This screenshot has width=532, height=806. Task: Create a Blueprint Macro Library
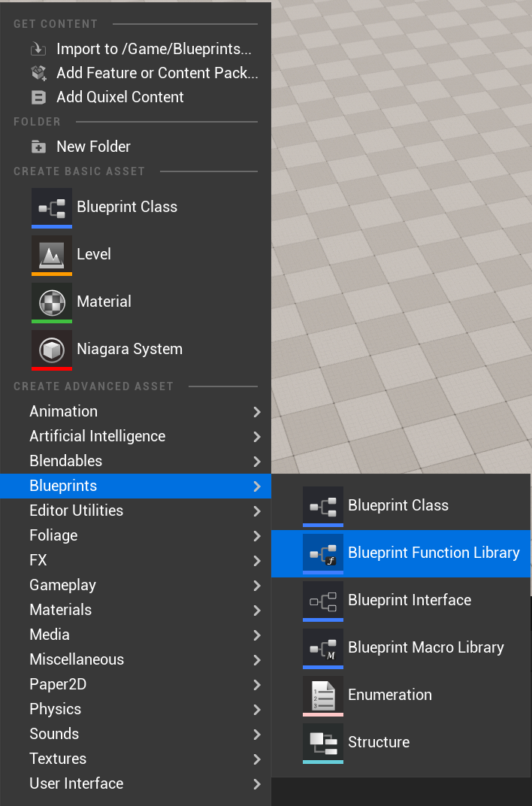tap(401, 648)
